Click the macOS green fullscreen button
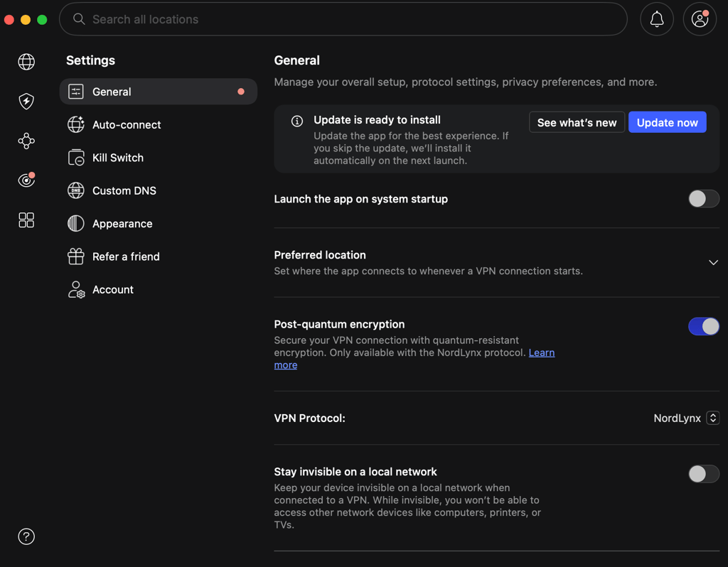This screenshot has width=728, height=567. [42, 19]
